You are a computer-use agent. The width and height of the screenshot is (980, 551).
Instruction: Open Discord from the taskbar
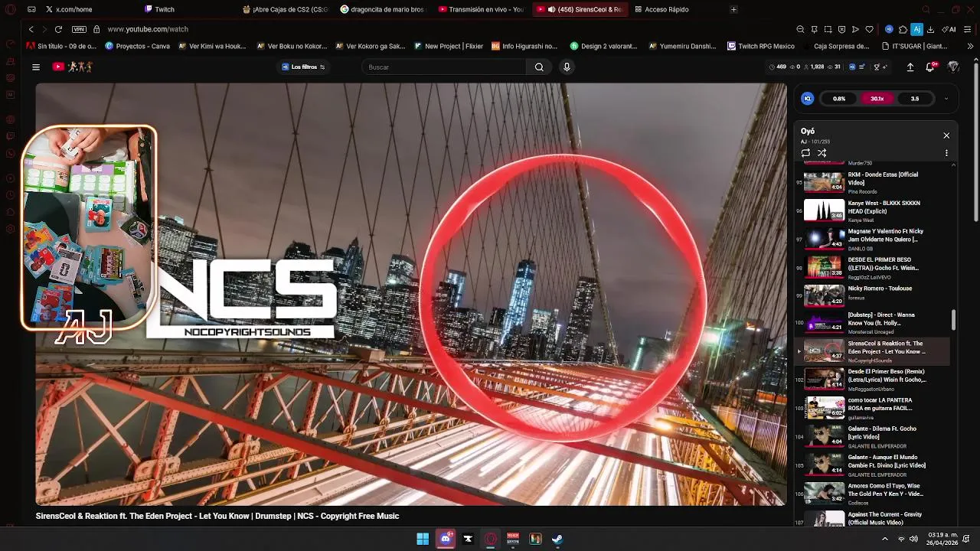pos(445,539)
